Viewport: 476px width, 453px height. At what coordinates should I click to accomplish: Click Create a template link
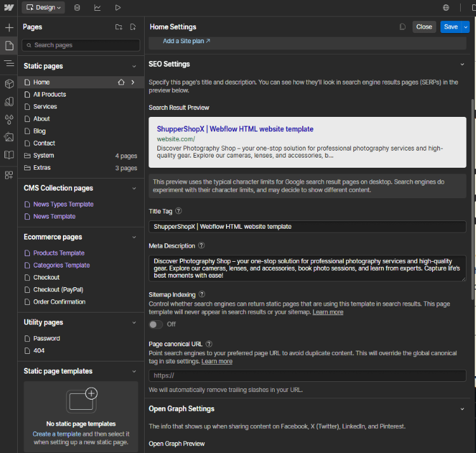click(x=56, y=434)
